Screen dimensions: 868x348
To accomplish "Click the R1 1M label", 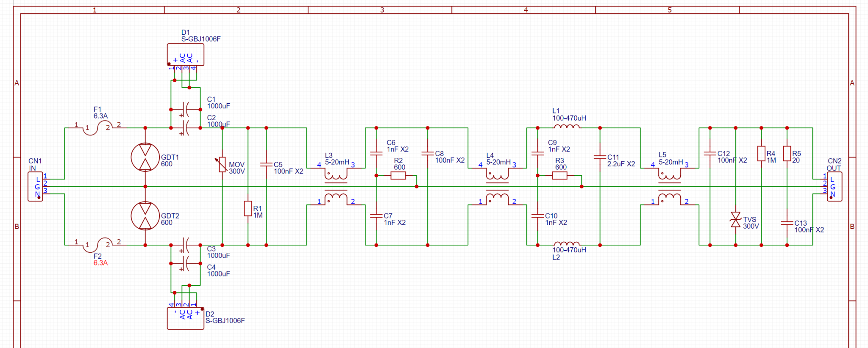I will point(258,212).
